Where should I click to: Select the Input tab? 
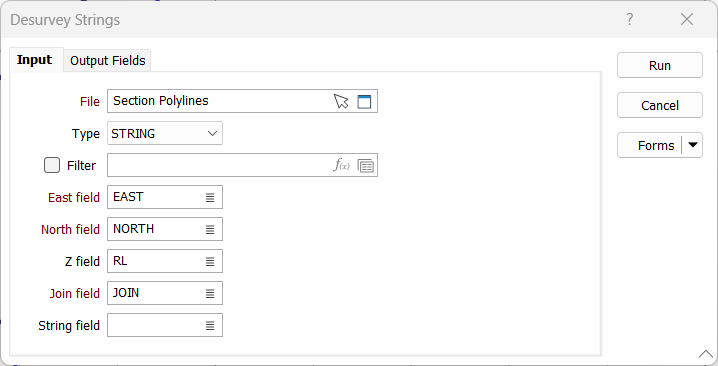(35, 60)
